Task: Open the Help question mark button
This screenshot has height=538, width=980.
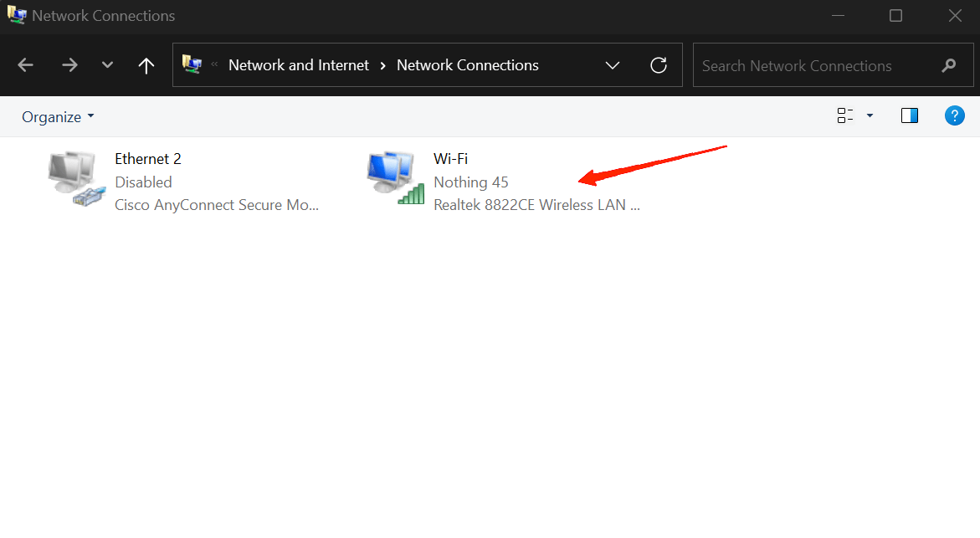Action: pos(954,115)
